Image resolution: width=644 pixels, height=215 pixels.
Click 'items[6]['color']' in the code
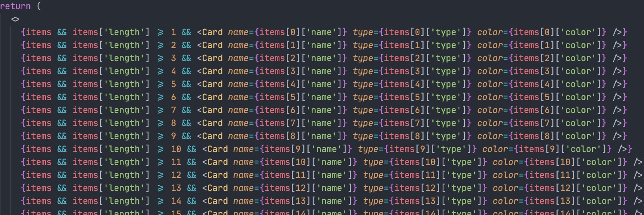(x=558, y=110)
